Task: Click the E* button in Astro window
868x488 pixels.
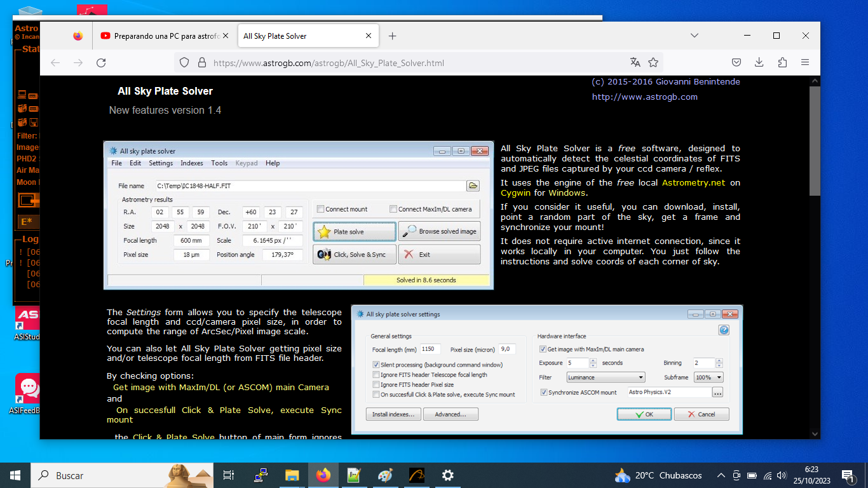Action: (27, 222)
